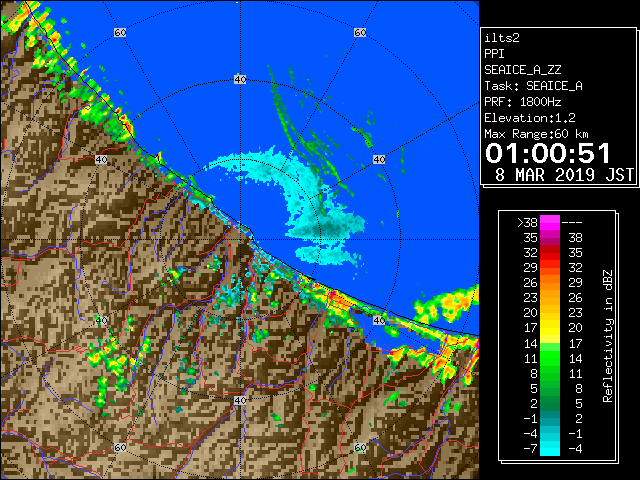Click the '---' legend entry
Viewport: 640px width, 480px height.
pos(572,223)
